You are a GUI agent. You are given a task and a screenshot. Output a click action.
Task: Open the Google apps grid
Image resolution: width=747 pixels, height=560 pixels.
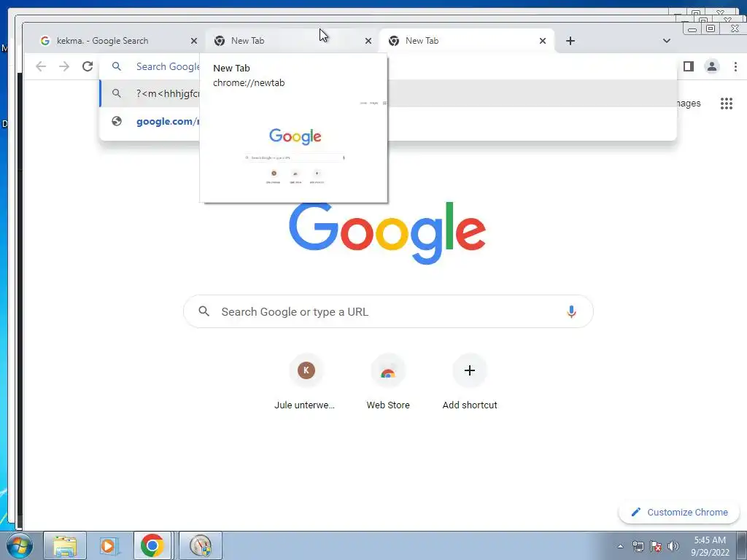[727, 104]
